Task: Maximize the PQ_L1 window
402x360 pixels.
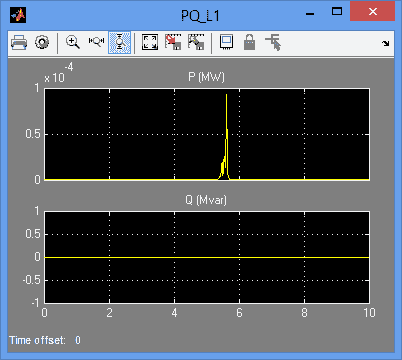Action: [x=337, y=12]
